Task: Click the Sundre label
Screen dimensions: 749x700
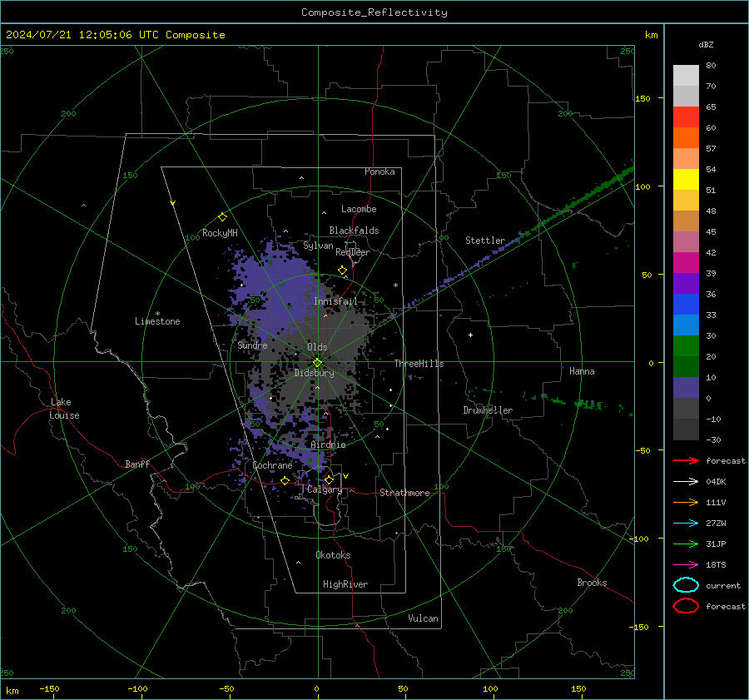Action: pos(252,345)
